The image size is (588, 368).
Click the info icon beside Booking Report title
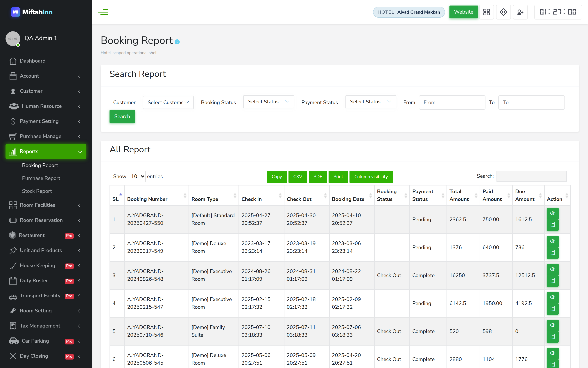(177, 42)
